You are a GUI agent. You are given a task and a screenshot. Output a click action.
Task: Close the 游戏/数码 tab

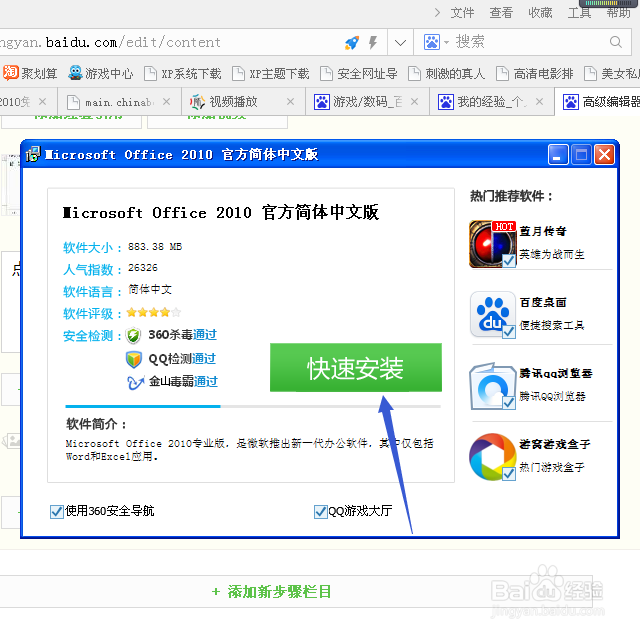[414, 102]
